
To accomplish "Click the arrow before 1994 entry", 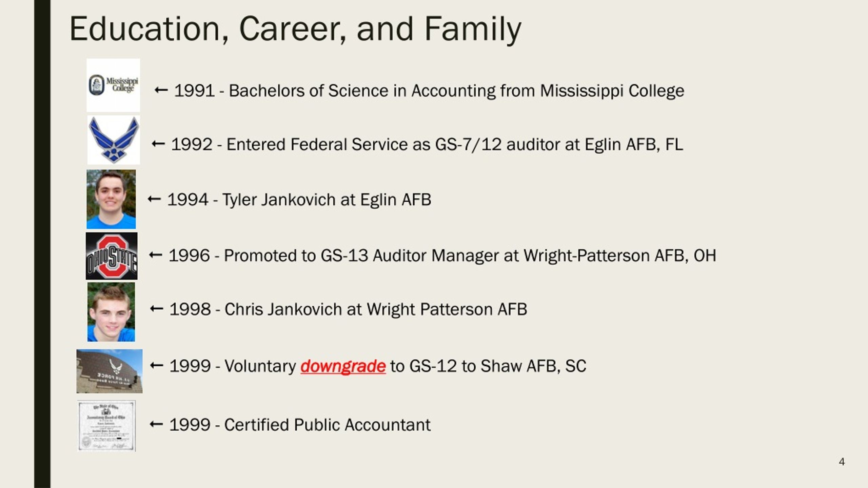I will (154, 199).
